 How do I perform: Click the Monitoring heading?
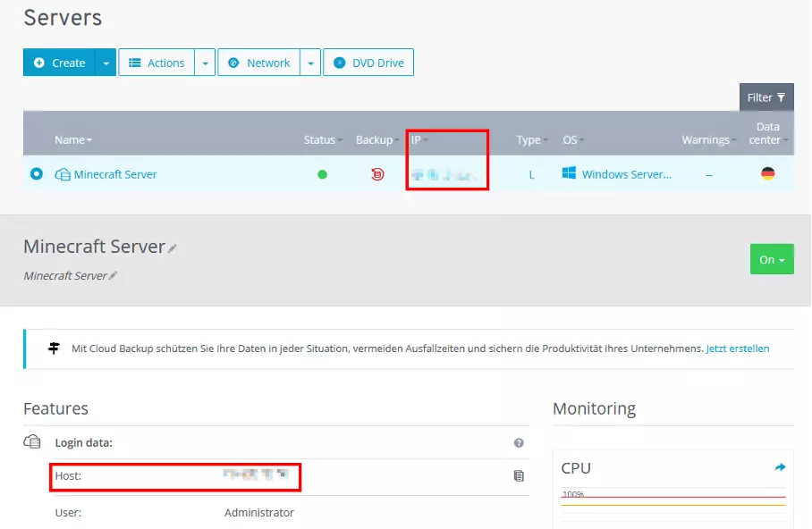pyautogui.click(x=594, y=408)
